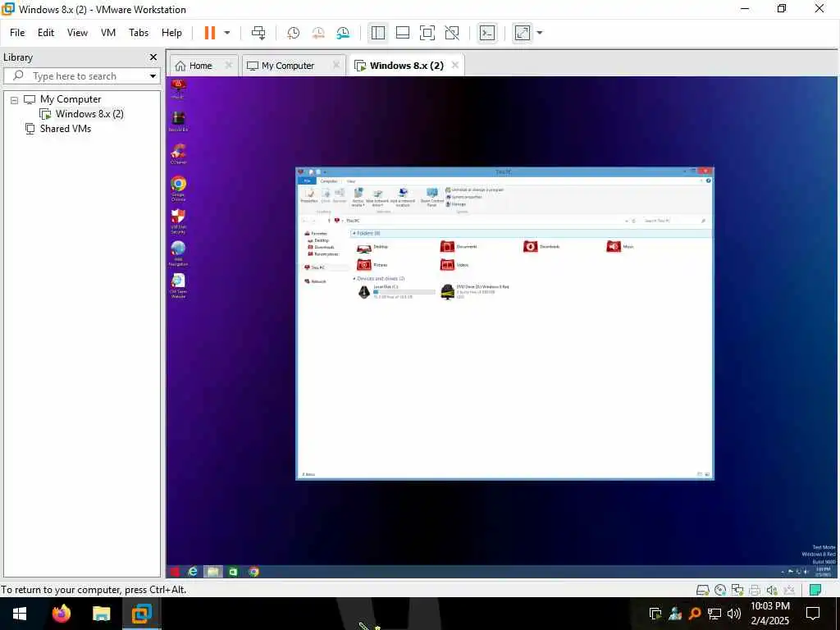Close the My Computer tab
The width and height of the screenshot is (840, 630).
[336, 66]
